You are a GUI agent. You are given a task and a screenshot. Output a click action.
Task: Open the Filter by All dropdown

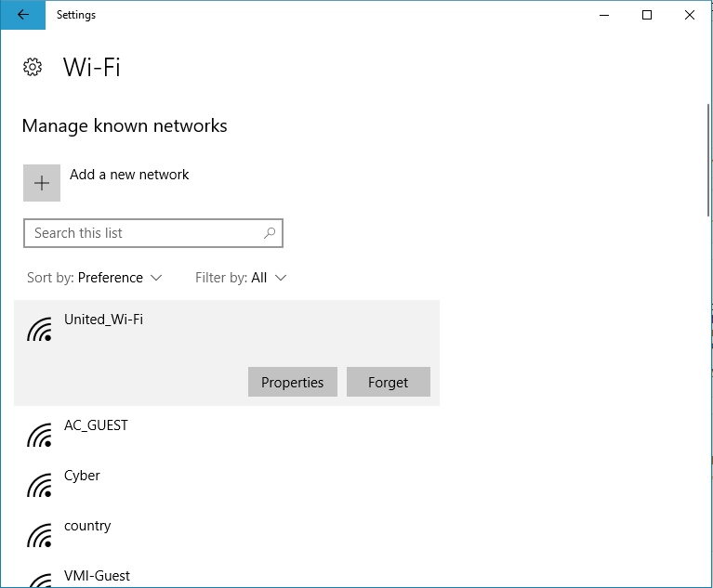pos(241,278)
